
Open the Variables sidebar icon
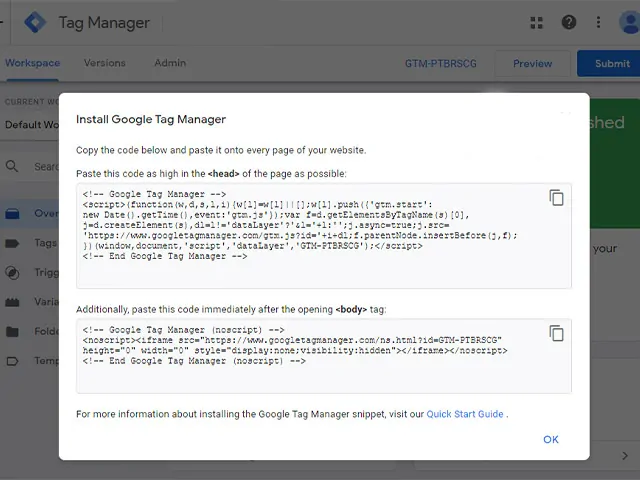pyautogui.click(x=13, y=302)
